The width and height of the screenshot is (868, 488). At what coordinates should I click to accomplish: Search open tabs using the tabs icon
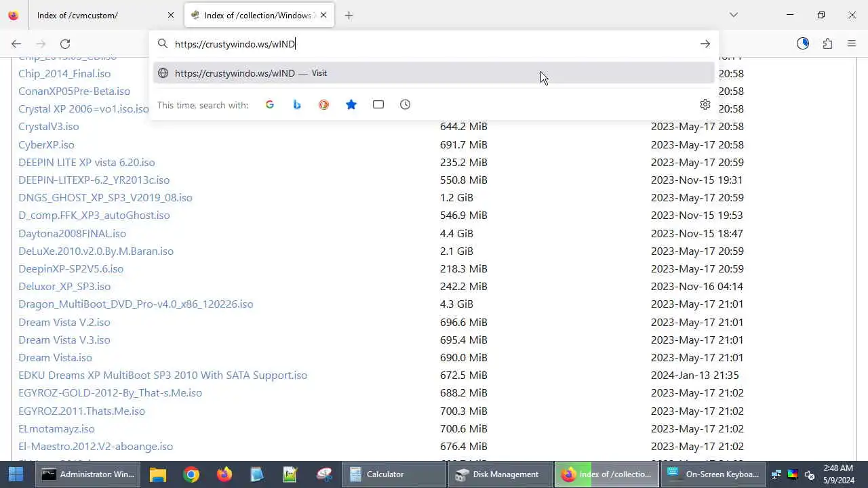point(378,104)
